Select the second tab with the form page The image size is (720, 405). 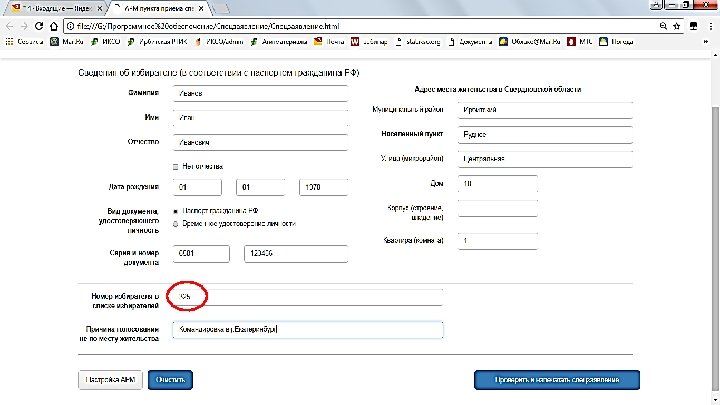158,8
